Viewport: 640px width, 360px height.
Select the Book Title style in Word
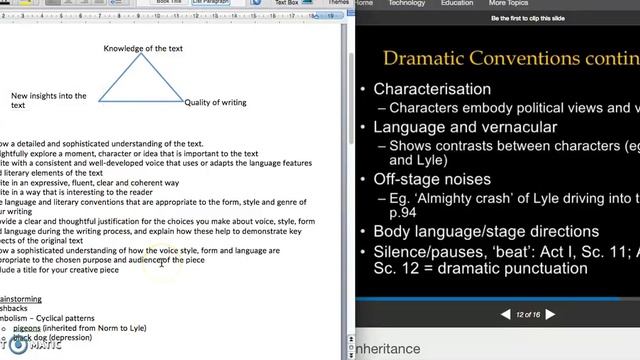169,2
